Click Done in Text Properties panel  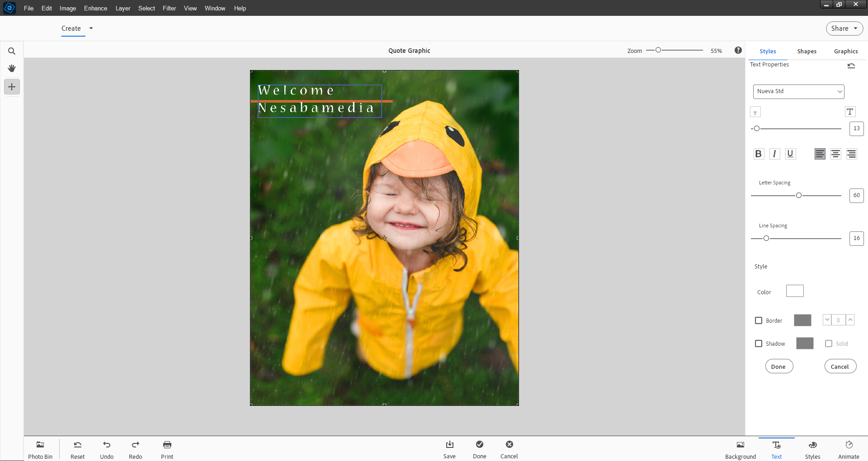[x=779, y=367]
